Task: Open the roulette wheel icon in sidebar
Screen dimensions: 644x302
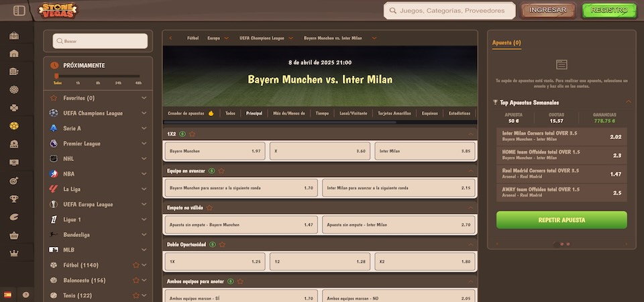Action: [14, 89]
